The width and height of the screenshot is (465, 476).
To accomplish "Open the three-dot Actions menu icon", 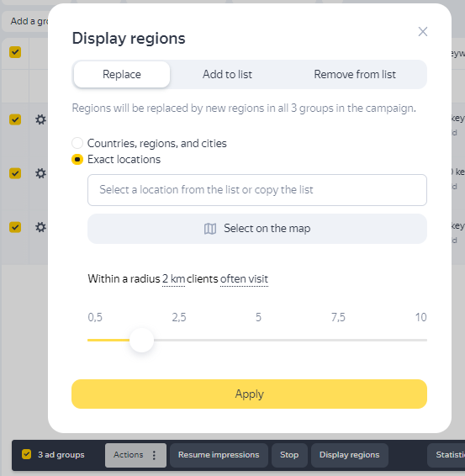I will [154, 455].
